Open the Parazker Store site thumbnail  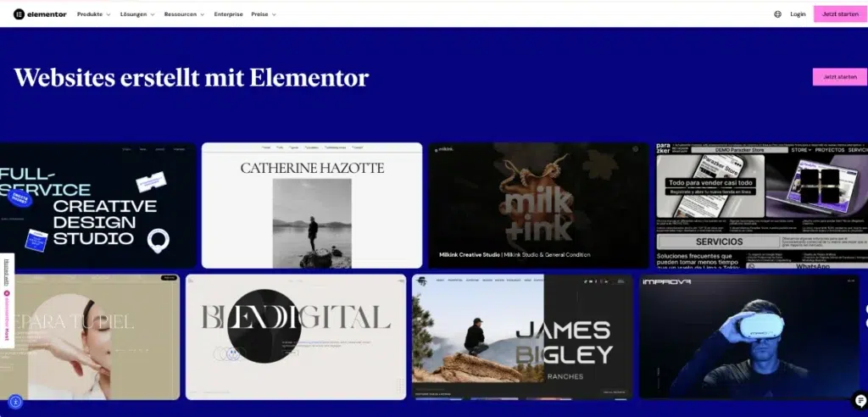click(762, 205)
